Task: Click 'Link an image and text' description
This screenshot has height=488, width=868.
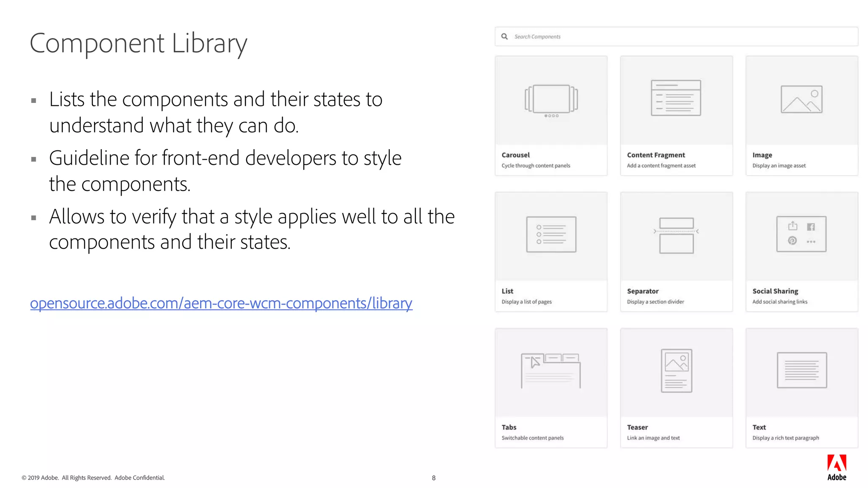Action: [653, 438]
